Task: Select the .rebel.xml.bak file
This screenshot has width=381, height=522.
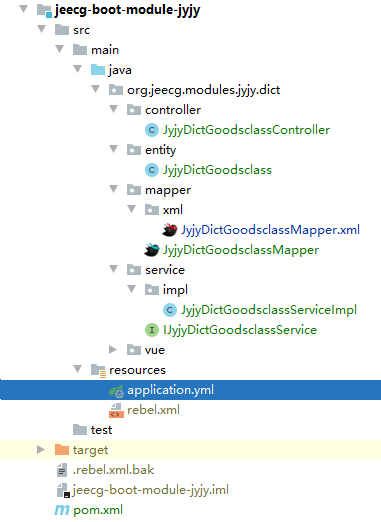Action: 113,470
